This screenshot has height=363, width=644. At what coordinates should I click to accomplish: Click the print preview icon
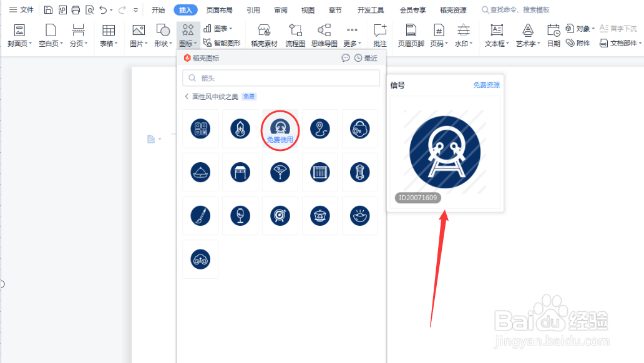click(x=89, y=10)
